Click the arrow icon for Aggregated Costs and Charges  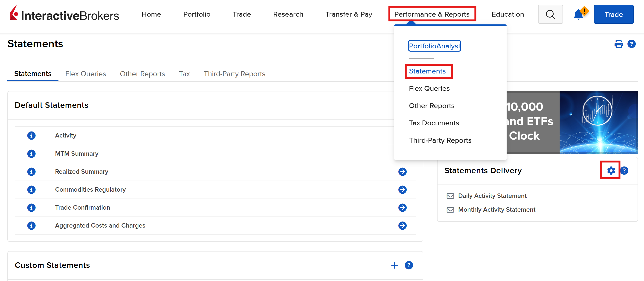pos(403,225)
